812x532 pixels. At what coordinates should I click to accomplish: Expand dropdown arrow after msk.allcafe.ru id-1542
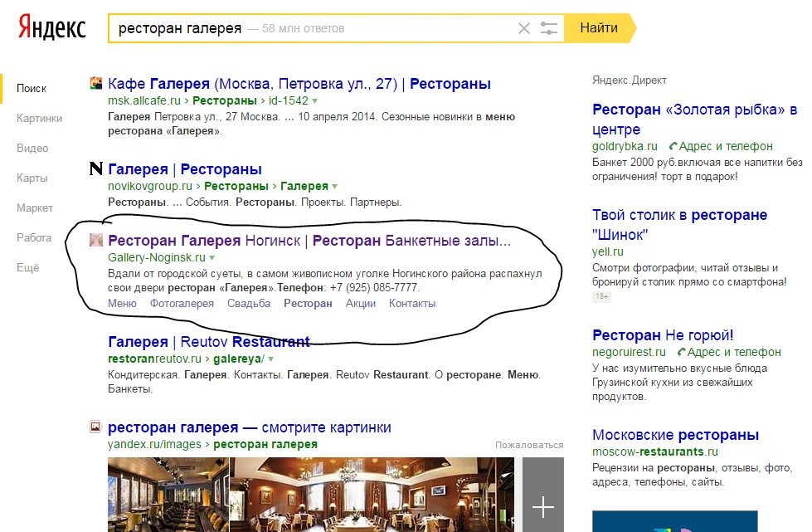[315, 101]
